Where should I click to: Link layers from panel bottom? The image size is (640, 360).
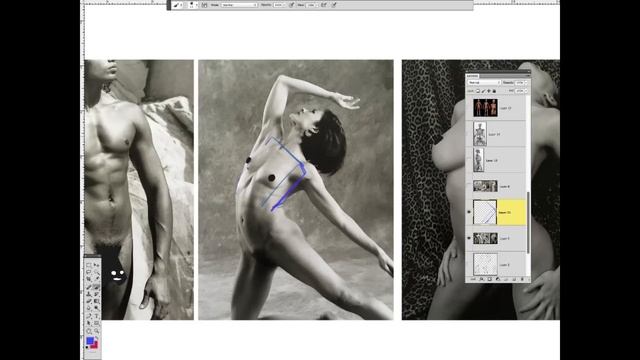(473, 279)
